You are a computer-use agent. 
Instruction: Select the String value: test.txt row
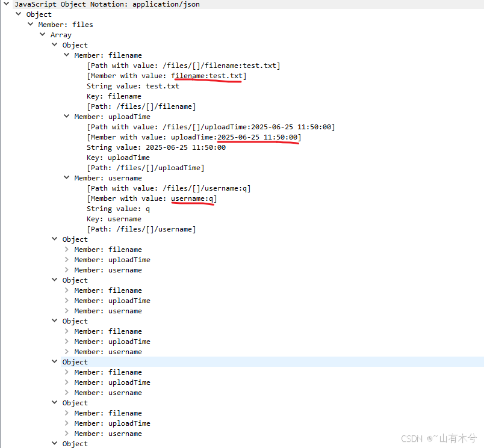pyautogui.click(x=132, y=86)
